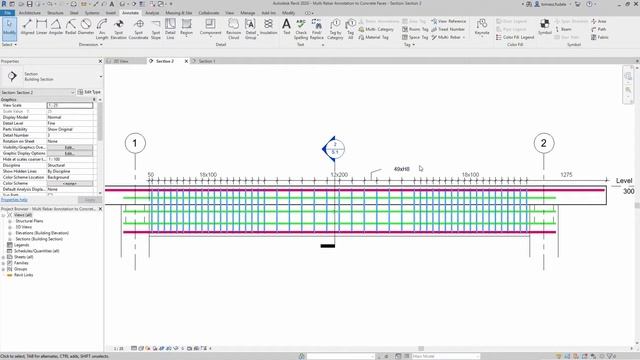The width and height of the screenshot is (640, 360).
Task: Click the Beam symbol tool
Action: [563, 29]
